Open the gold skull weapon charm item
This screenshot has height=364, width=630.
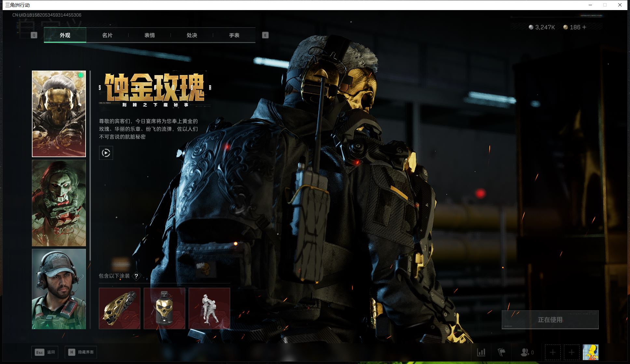click(164, 308)
